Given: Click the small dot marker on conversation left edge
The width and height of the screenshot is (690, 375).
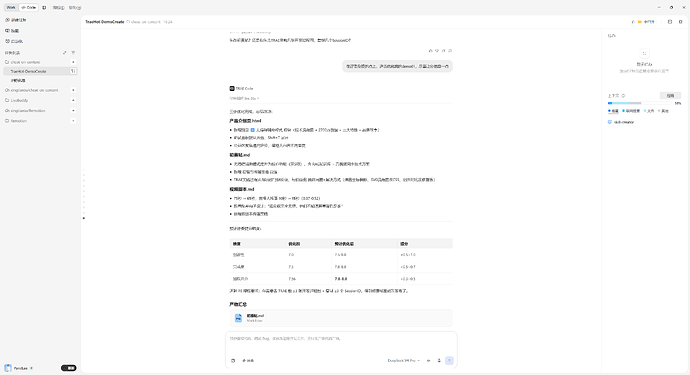Looking at the screenshot, I should click(84, 218).
